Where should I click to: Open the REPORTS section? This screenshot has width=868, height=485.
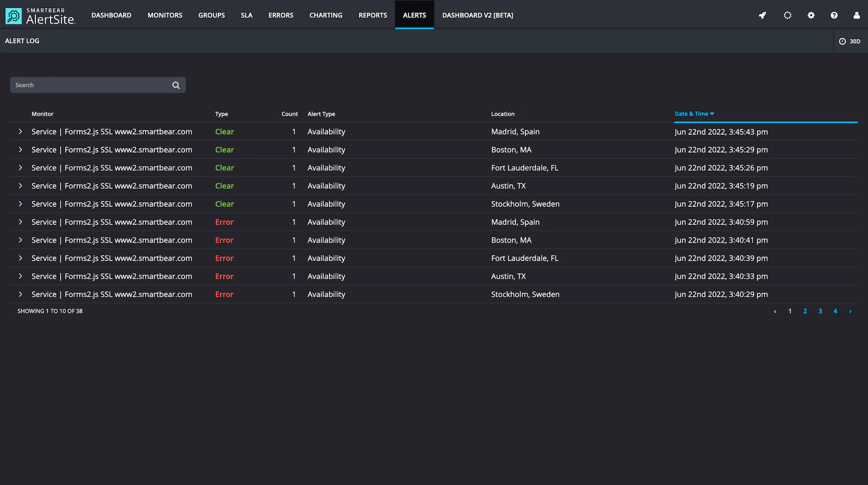(372, 15)
